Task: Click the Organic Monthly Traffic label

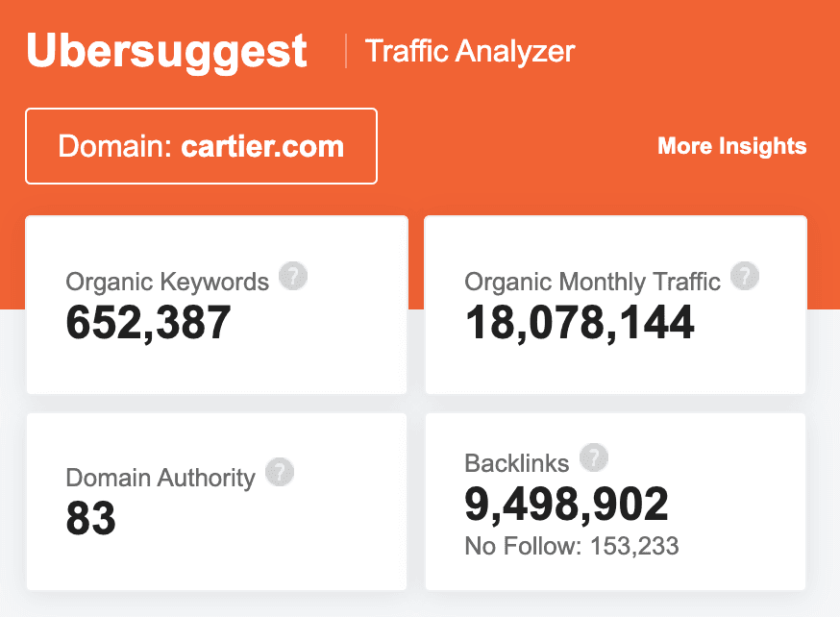Action: pyautogui.click(x=592, y=282)
